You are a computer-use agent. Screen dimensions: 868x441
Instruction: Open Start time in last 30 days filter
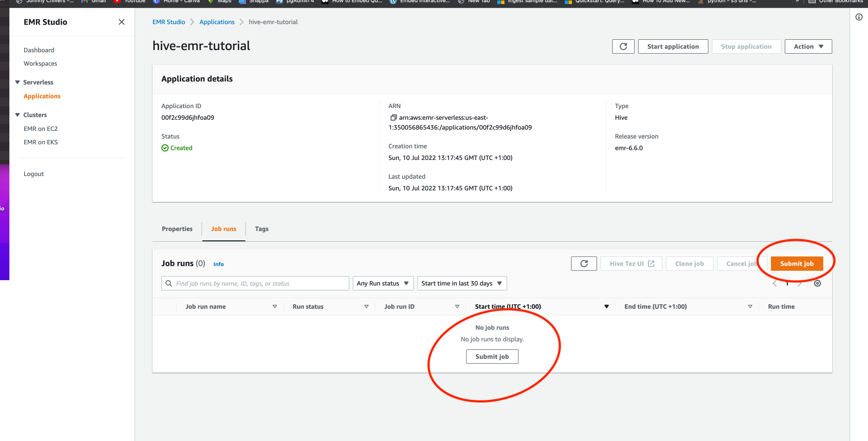[x=462, y=283]
